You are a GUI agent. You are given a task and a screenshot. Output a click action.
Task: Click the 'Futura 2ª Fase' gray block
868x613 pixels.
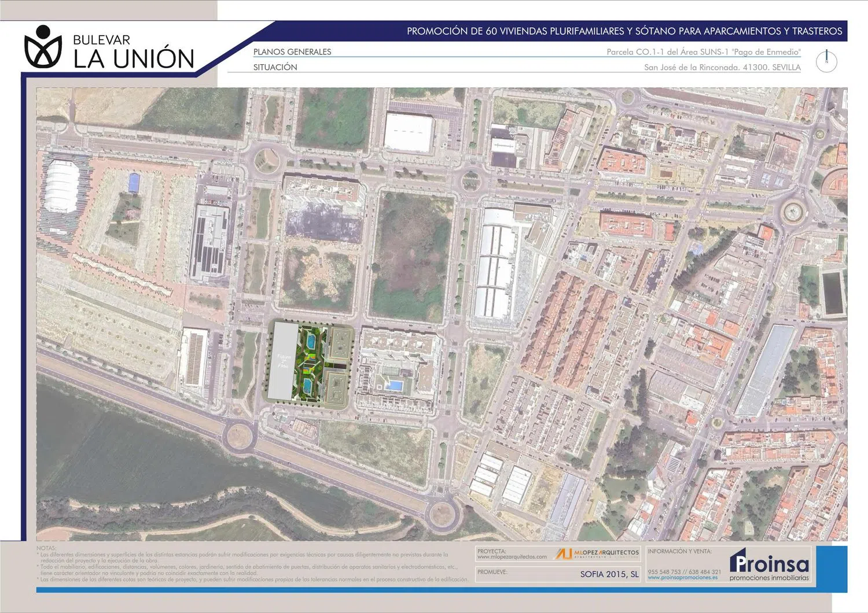click(x=284, y=361)
